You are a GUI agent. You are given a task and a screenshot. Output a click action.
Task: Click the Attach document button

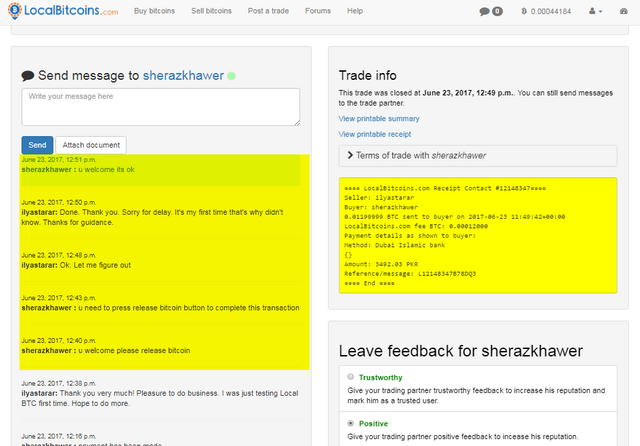pos(91,145)
